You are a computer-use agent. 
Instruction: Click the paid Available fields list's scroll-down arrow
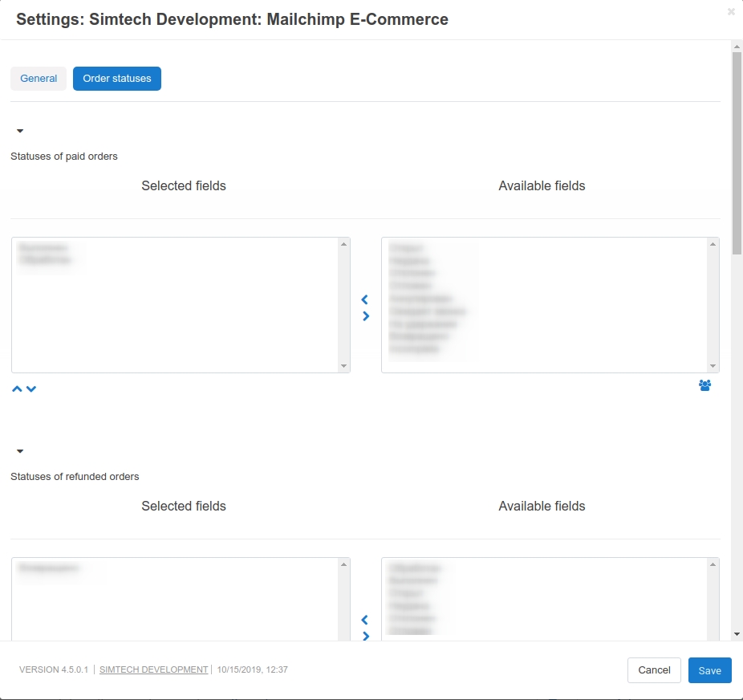(x=713, y=366)
